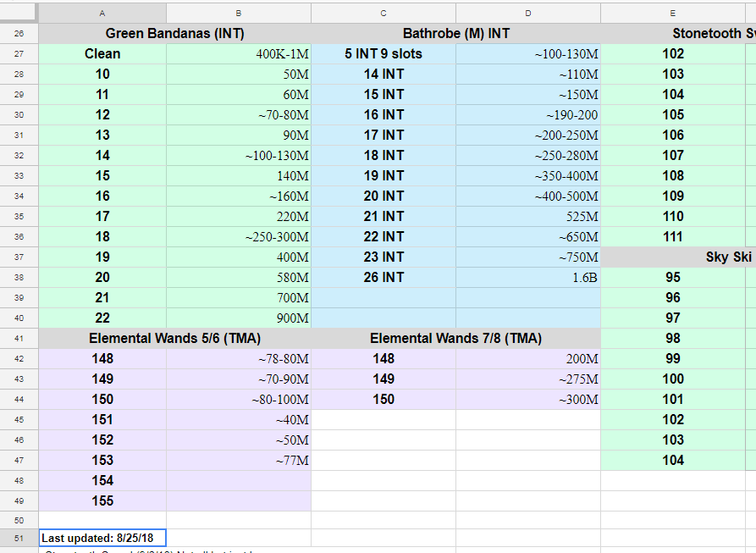Click the '5 INT 9 slots' cell
Image resolution: width=756 pixels, height=553 pixels.
point(384,54)
